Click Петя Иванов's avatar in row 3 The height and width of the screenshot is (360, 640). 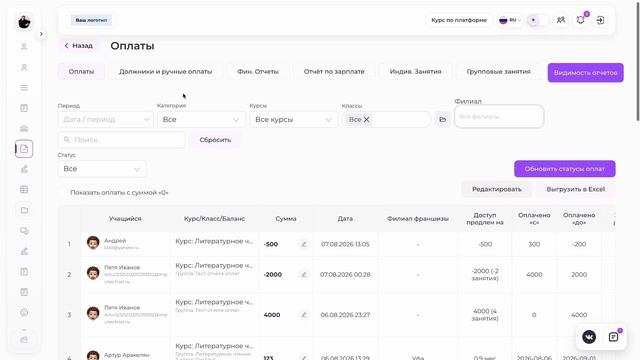click(93, 313)
